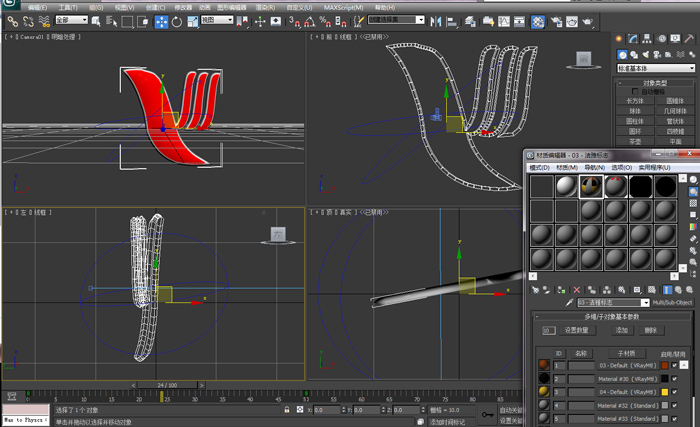Screen dimensions: 700x427
Task: Toggle the auto grid (自动栅格) checkbox
Action: (x=635, y=90)
